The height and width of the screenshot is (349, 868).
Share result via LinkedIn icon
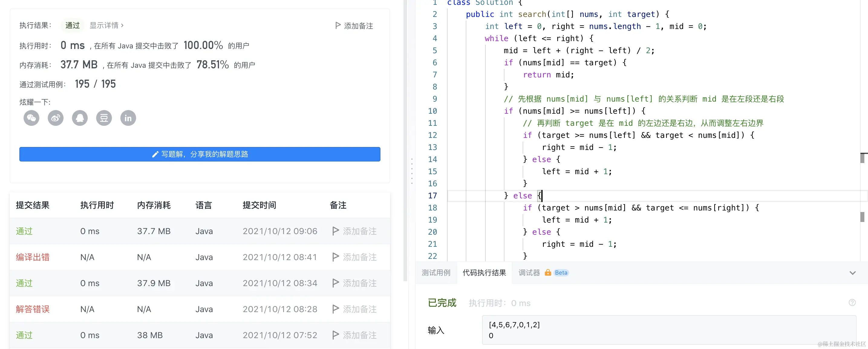point(128,118)
